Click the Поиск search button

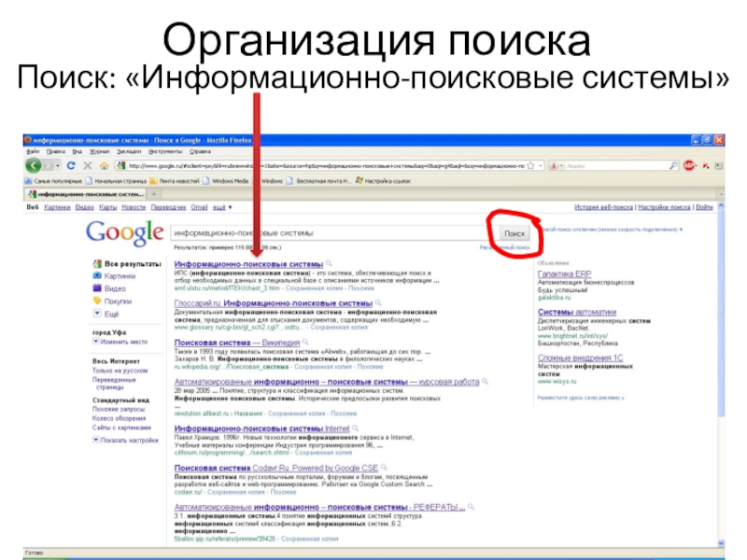point(514,233)
